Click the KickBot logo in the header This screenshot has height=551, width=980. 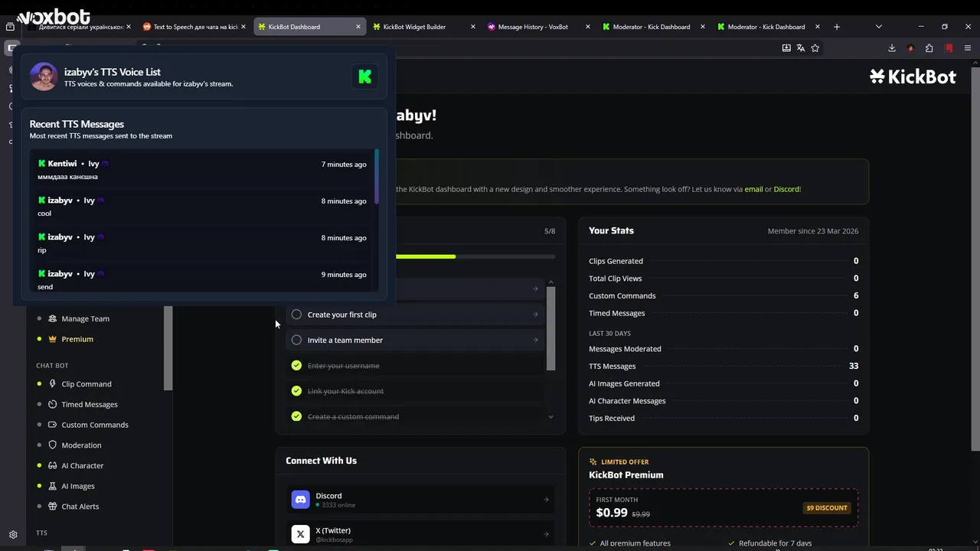pyautogui.click(x=913, y=77)
